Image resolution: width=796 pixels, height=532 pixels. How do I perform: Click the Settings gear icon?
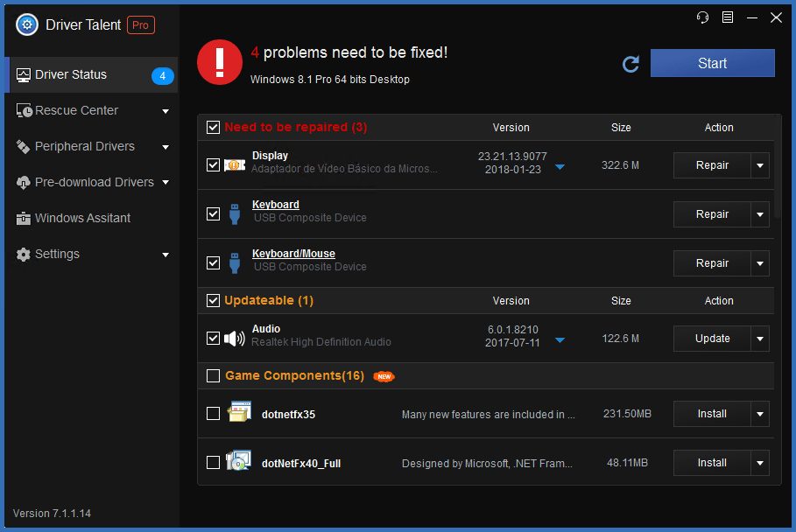pyautogui.click(x=24, y=254)
